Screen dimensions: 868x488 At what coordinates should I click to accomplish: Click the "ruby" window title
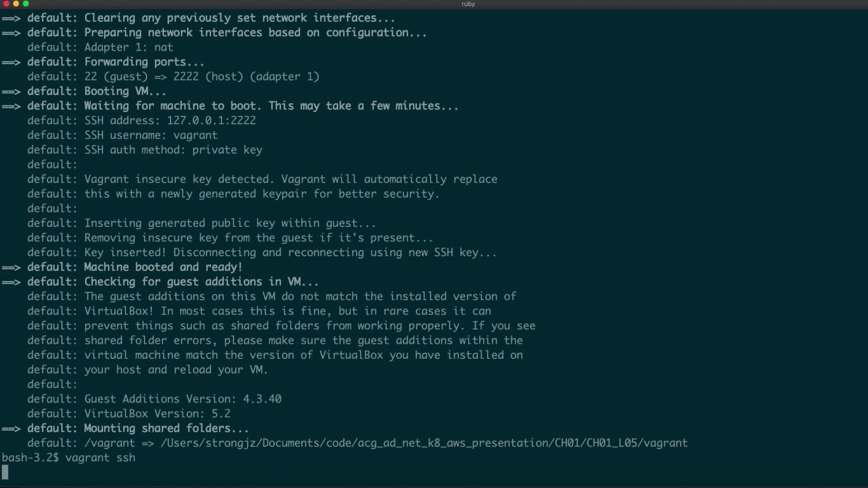(x=468, y=4)
